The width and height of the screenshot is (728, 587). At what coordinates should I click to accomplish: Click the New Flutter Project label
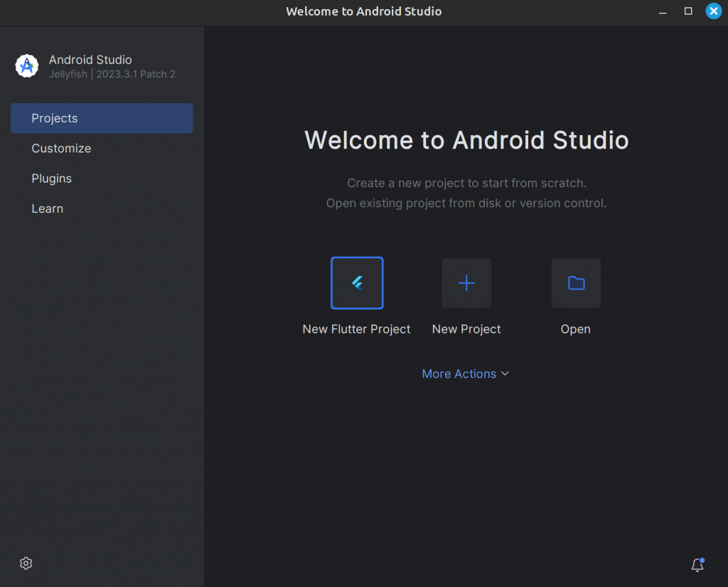point(356,329)
